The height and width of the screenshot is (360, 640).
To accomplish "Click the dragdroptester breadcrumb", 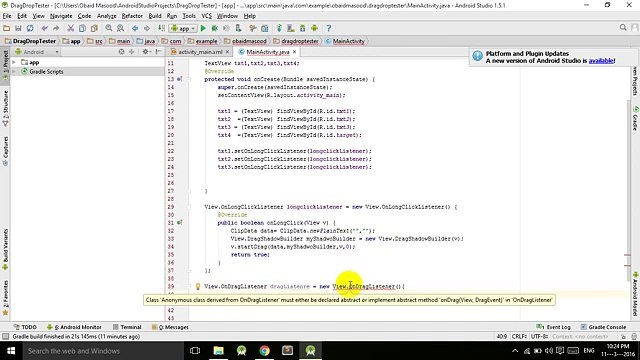I will pyautogui.click(x=296, y=41).
